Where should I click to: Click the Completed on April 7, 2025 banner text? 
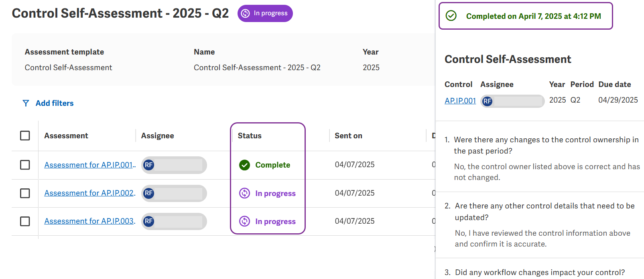(x=533, y=16)
